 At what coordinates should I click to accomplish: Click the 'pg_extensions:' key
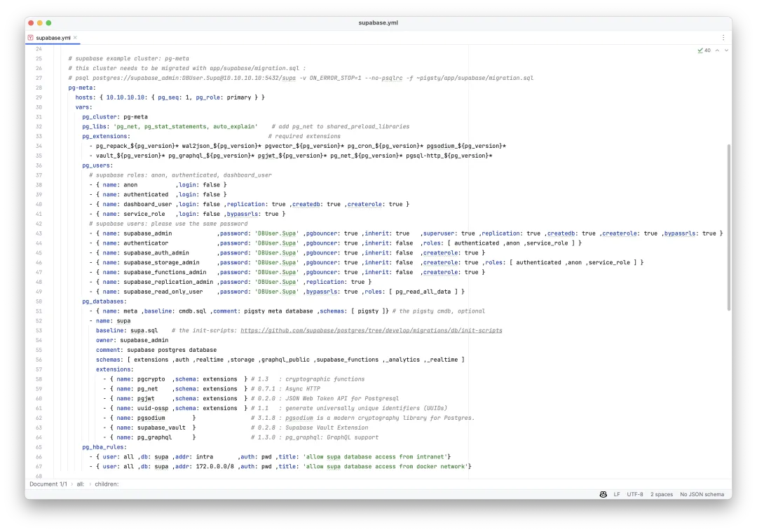pyautogui.click(x=107, y=136)
